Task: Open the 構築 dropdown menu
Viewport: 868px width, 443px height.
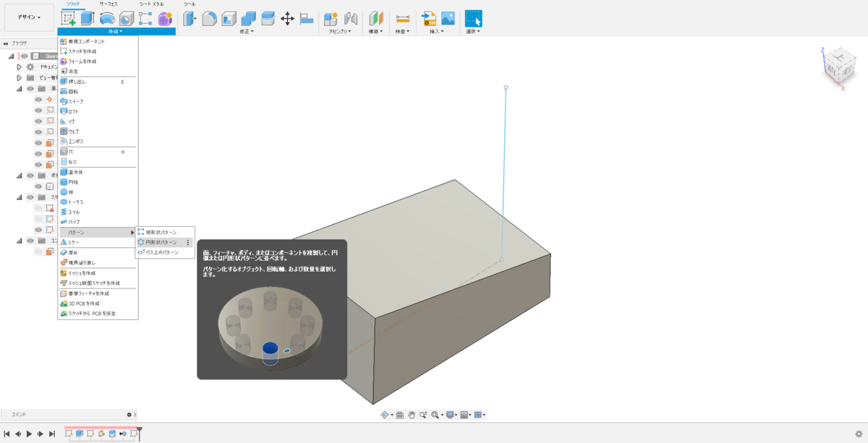Action: 375,32
